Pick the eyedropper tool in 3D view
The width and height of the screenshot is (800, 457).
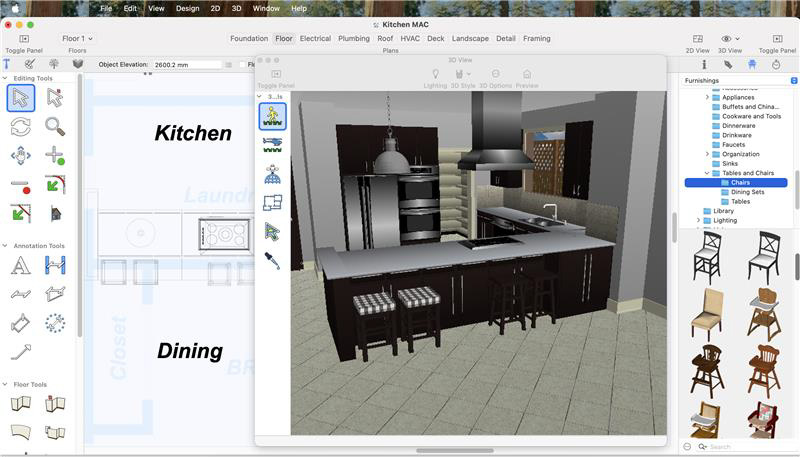(272, 260)
